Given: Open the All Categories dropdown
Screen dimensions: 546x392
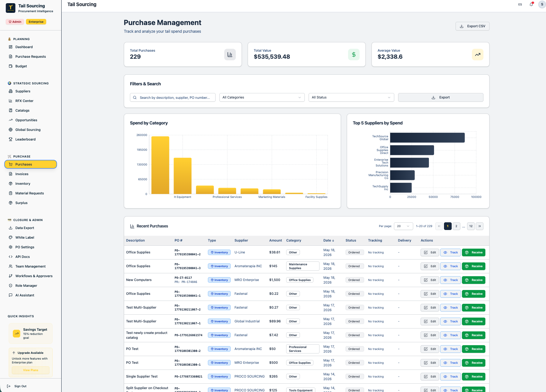Looking at the screenshot, I should (262, 98).
